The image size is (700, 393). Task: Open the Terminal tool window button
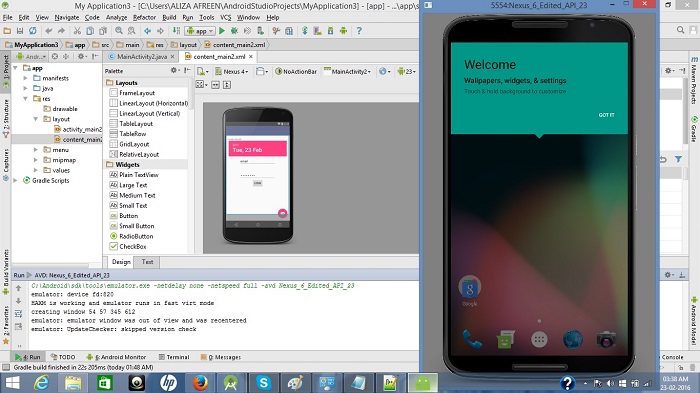174,357
